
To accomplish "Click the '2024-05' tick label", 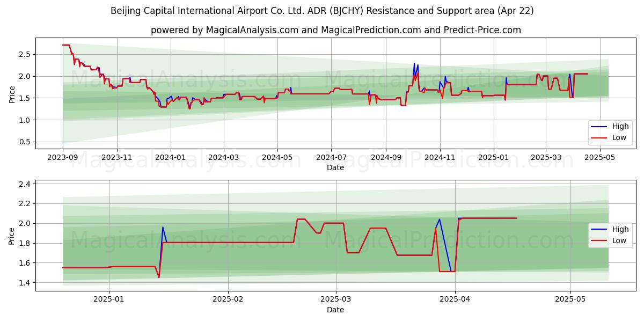I will 277,158.
